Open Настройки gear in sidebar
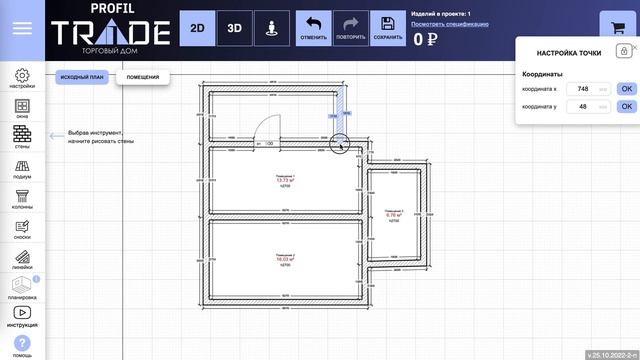 tap(22, 78)
